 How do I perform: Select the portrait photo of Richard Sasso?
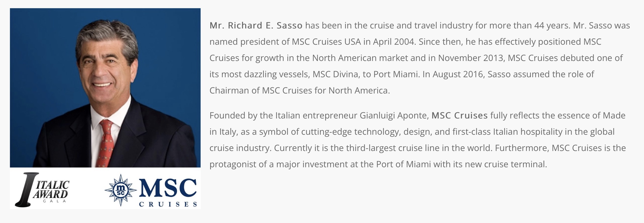click(105, 88)
